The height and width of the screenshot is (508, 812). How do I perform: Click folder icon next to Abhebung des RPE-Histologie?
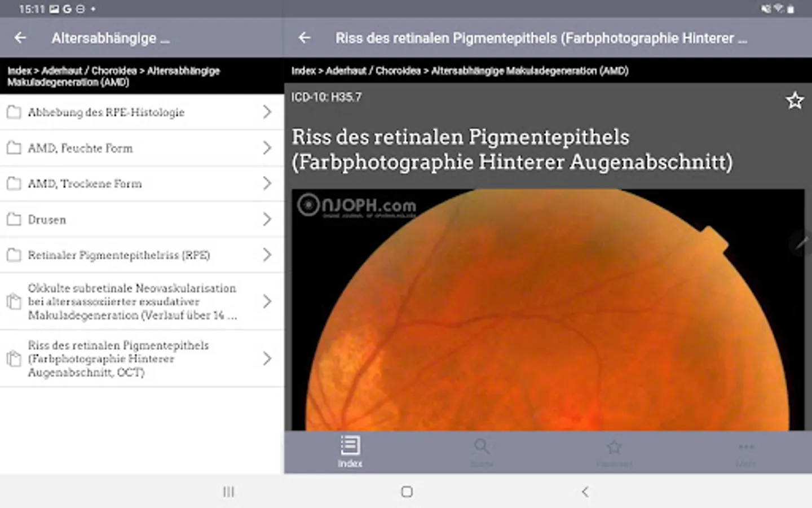[x=14, y=112]
